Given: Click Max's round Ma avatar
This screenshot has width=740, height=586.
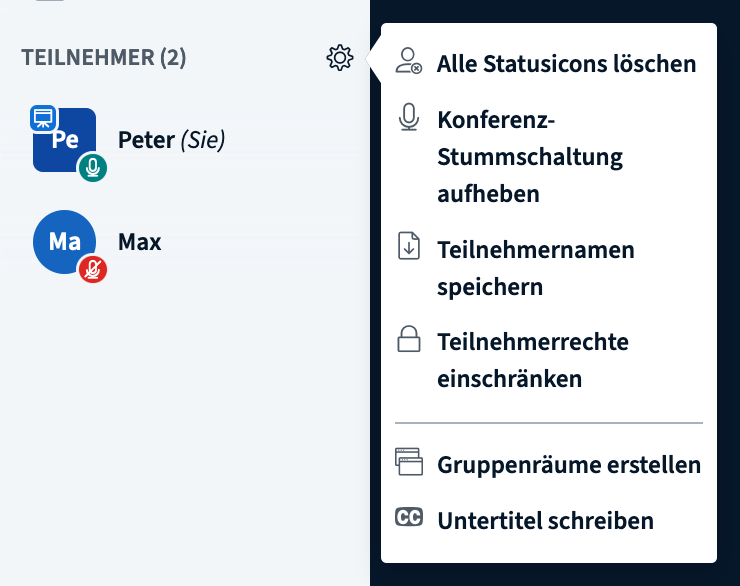Looking at the screenshot, I should pyautogui.click(x=65, y=242).
